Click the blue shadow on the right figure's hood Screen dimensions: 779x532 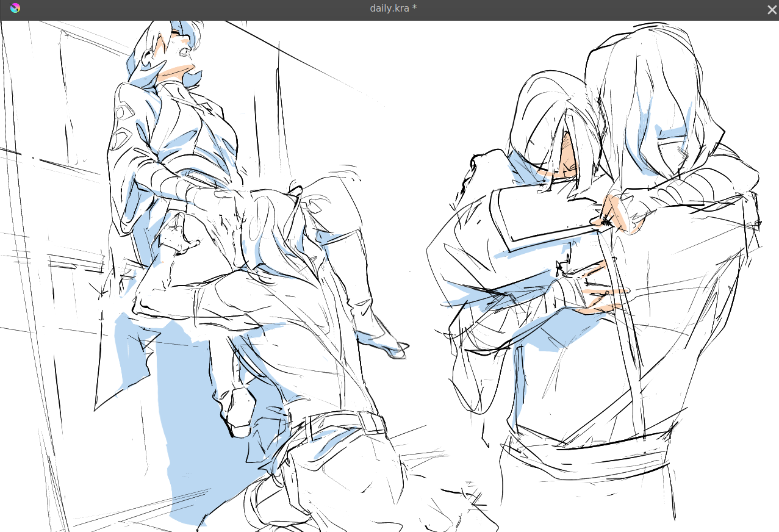pos(671,131)
